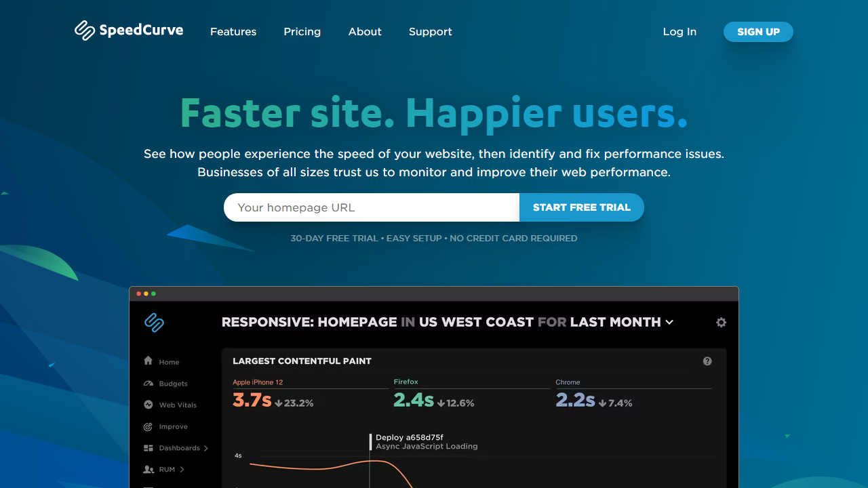The width and height of the screenshot is (868, 488).
Task: Click the Improve target icon
Action: click(x=149, y=426)
